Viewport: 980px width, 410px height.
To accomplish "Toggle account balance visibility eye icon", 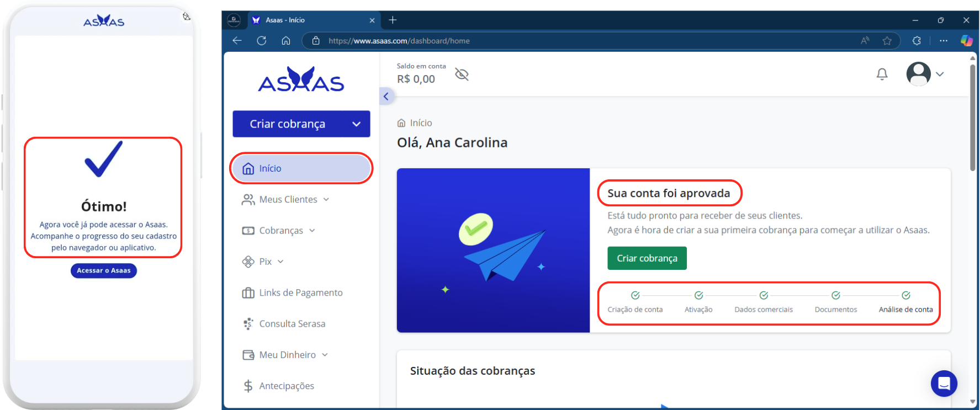I will click(462, 74).
